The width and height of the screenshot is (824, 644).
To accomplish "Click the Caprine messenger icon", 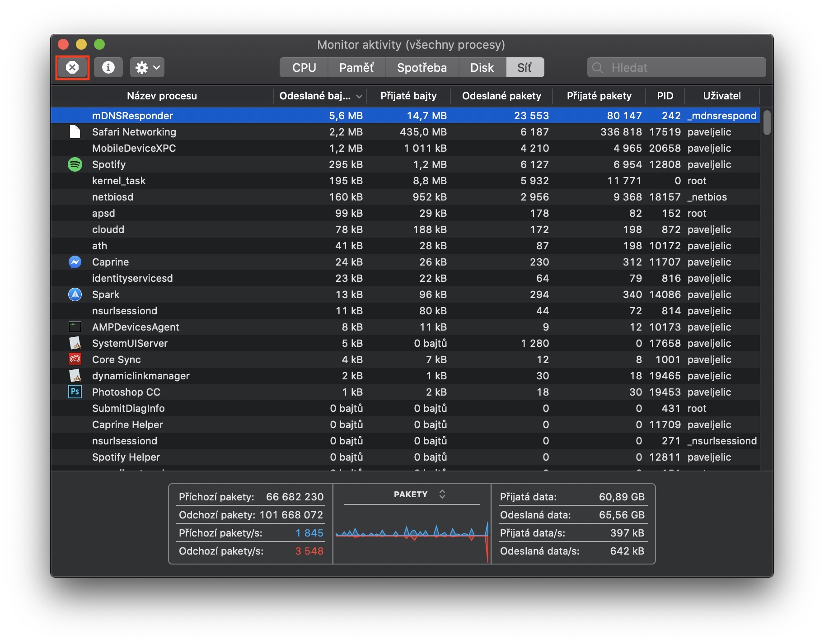I will point(75,262).
